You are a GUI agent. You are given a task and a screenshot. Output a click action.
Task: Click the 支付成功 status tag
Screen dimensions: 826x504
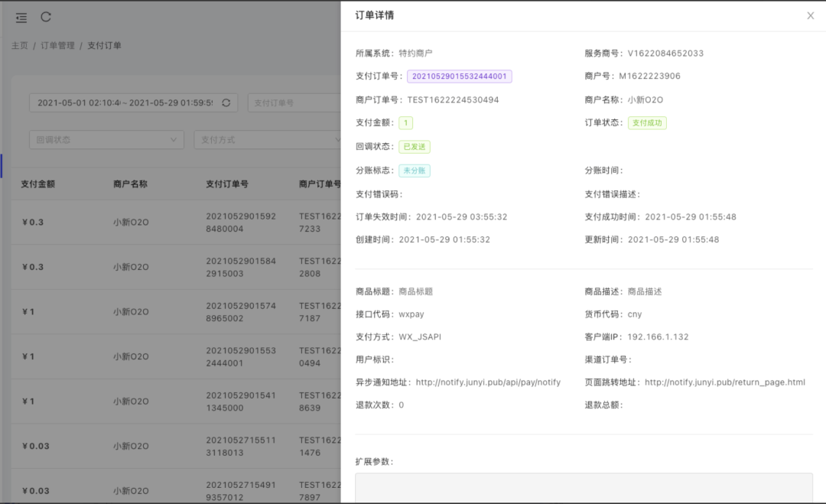tap(647, 123)
